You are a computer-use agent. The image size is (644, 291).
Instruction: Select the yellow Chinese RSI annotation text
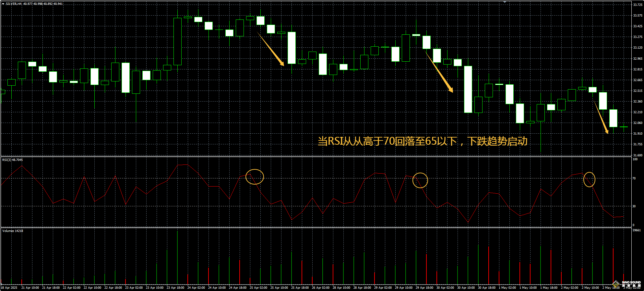422,141
